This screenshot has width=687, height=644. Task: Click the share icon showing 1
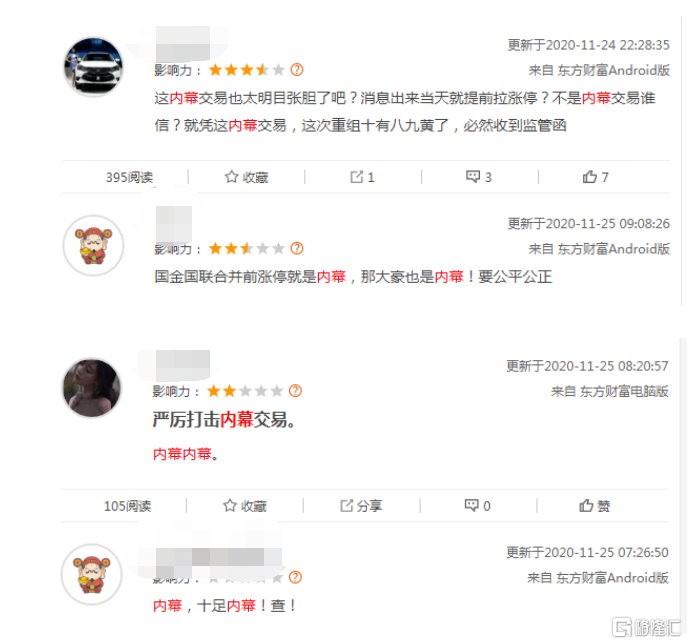(356, 177)
